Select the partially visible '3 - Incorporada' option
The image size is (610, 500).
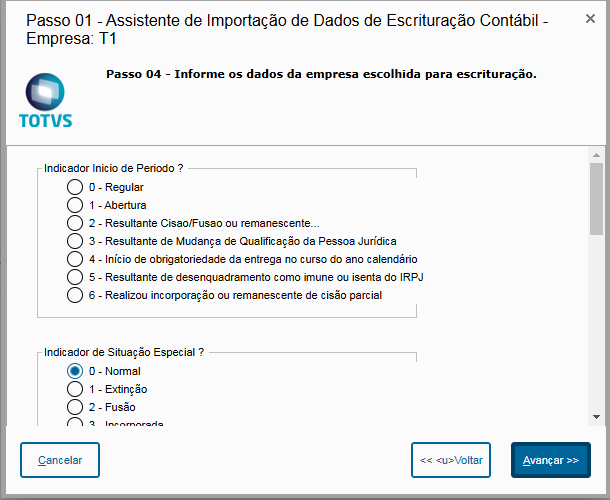point(75,422)
